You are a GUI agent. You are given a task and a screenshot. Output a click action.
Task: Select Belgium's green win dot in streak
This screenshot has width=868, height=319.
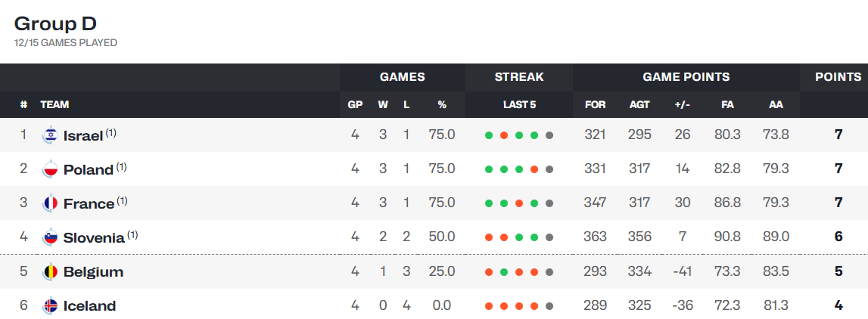(x=504, y=272)
